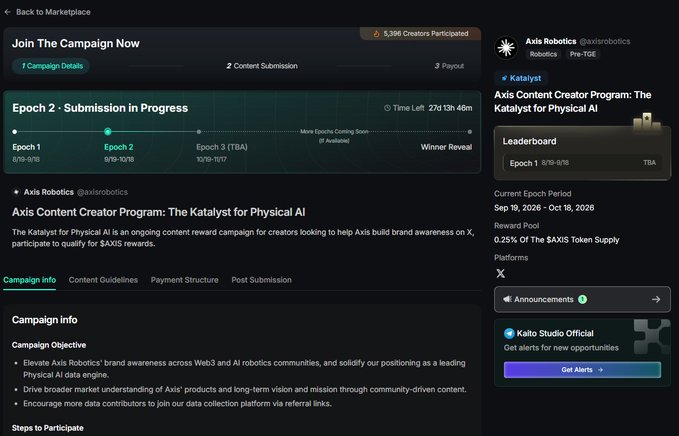
Task: Select step 2 Content Submission
Action: click(262, 66)
